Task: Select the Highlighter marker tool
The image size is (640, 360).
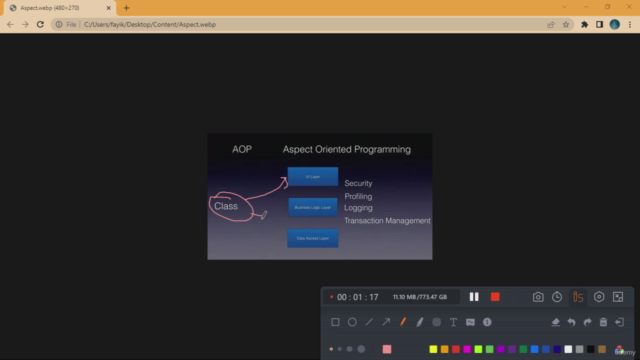Action: 420,322
